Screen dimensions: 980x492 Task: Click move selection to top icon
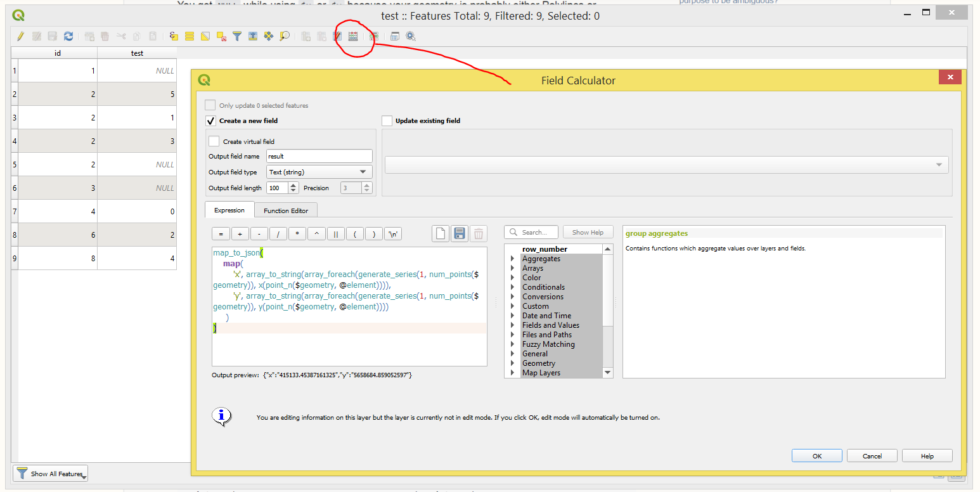[253, 37]
